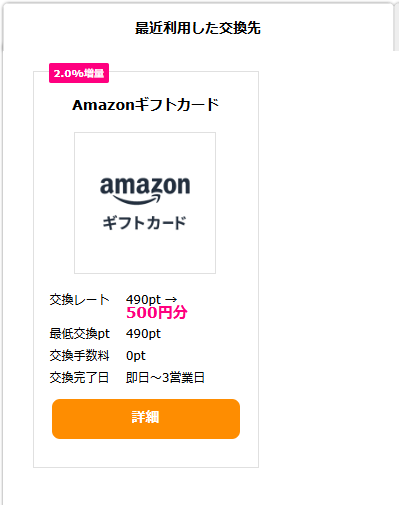This screenshot has width=399, height=505.
Task: Click the 交換レート label
Action: (x=79, y=300)
